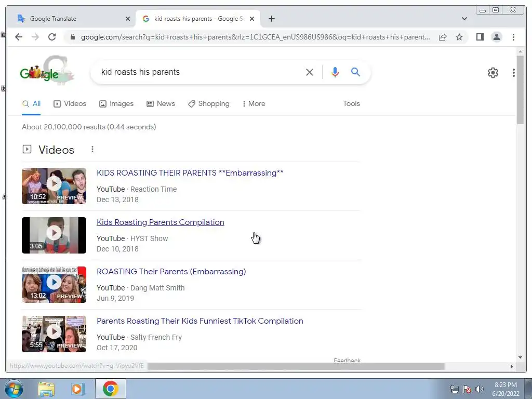This screenshot has height=399, width=532.
Task: Open the Chrome side panel
Action: (480, 37)
